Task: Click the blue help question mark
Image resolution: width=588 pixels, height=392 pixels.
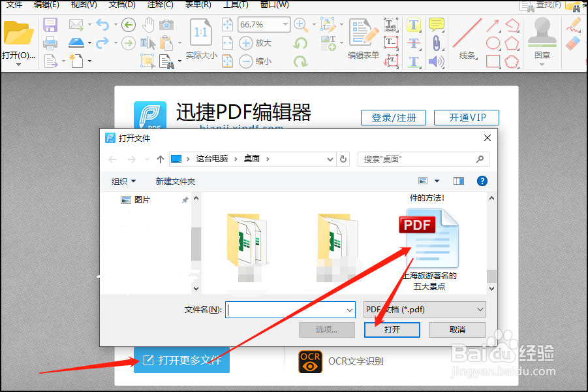Action: click(482, 181)
